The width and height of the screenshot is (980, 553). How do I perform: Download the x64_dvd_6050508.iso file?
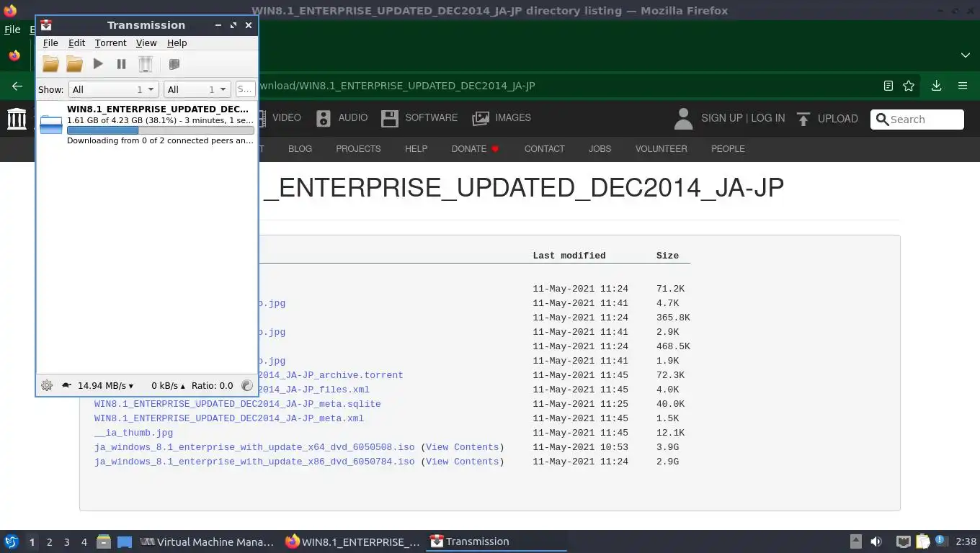[254, 447]
